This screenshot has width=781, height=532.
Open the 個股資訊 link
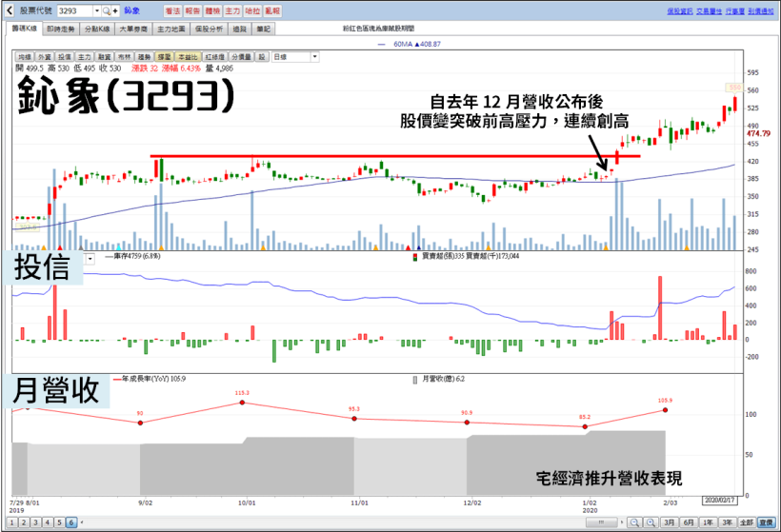(x=680, y=11)
